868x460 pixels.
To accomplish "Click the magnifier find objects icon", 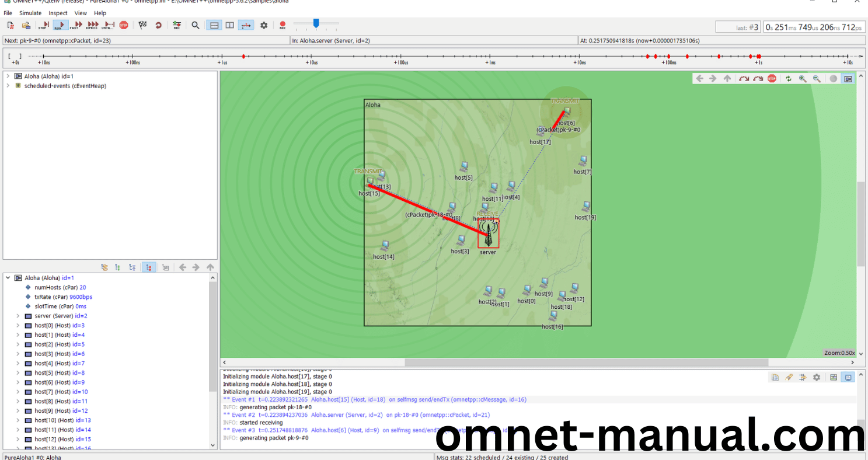I will point(196,25).
